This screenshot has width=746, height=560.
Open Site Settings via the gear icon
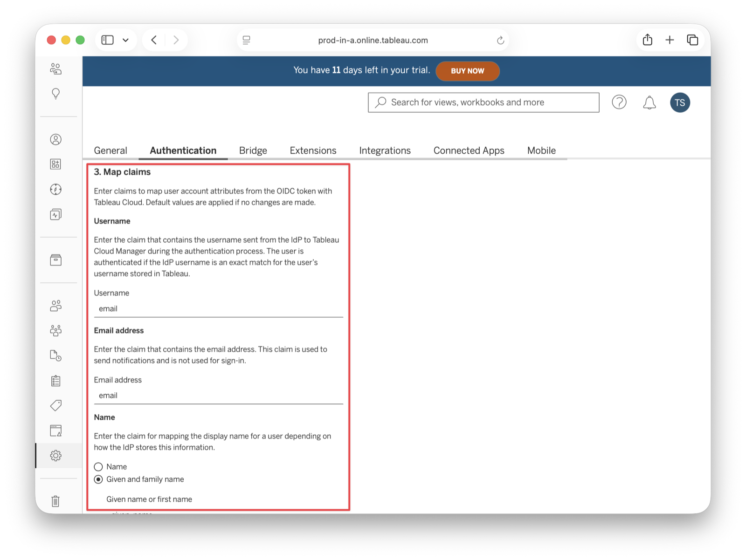click(x=56, y=456)
